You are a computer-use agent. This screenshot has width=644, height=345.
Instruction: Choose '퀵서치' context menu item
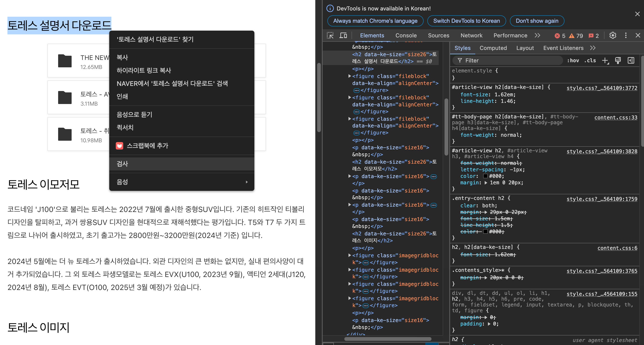click(x=182, y=127)
